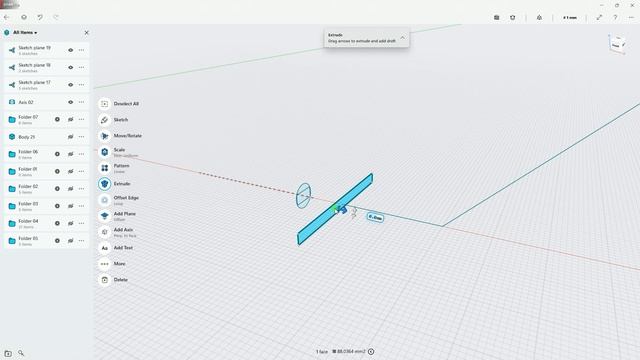Collapse the Extrude hint popup chevron
Image resolution: width=640 pixels, height=360 pixels.
(402, 38)
